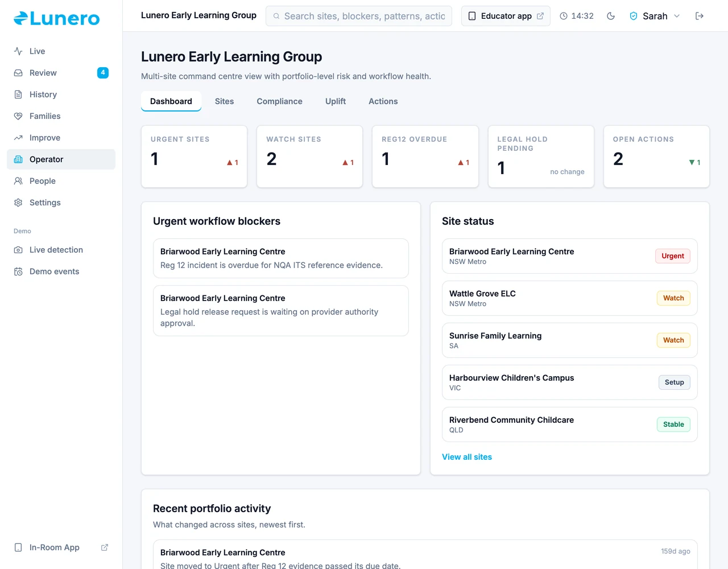Select the Operator building icon
Screen dimensions: 728x569
click(x=18, y=159)
